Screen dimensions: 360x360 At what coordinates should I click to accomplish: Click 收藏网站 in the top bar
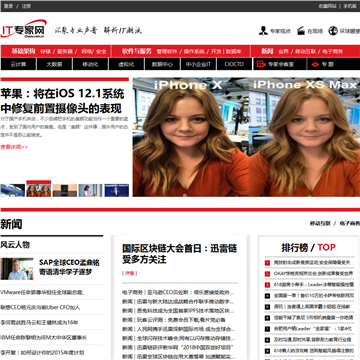[328, 6]
